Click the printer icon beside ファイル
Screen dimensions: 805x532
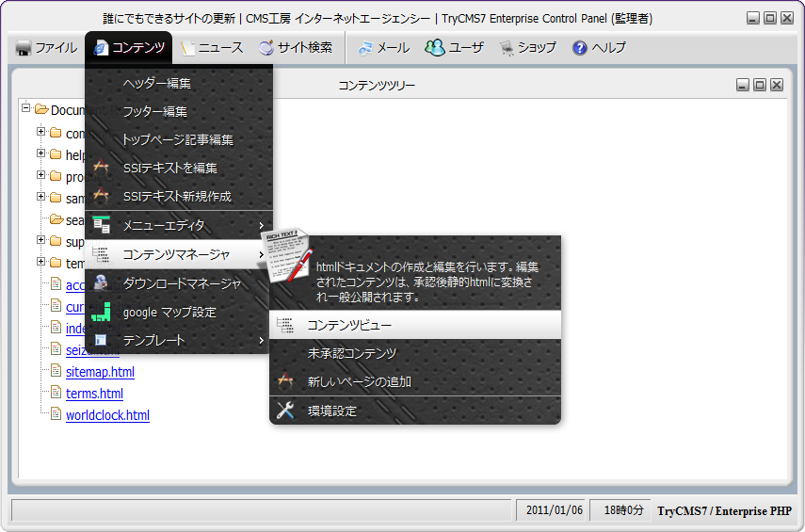pyautogui.click(x=24, y=48)
